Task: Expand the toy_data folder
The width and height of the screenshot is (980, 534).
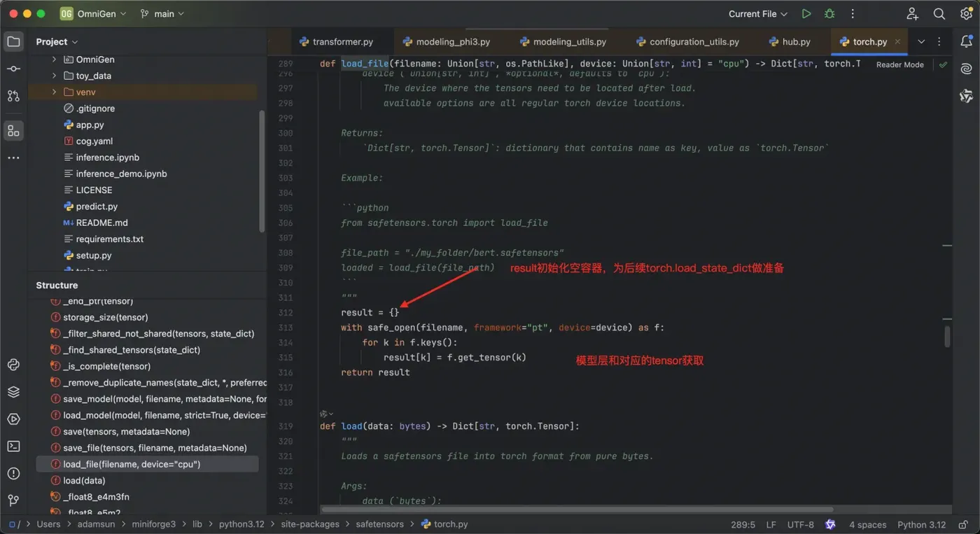Action: point(54,76)
